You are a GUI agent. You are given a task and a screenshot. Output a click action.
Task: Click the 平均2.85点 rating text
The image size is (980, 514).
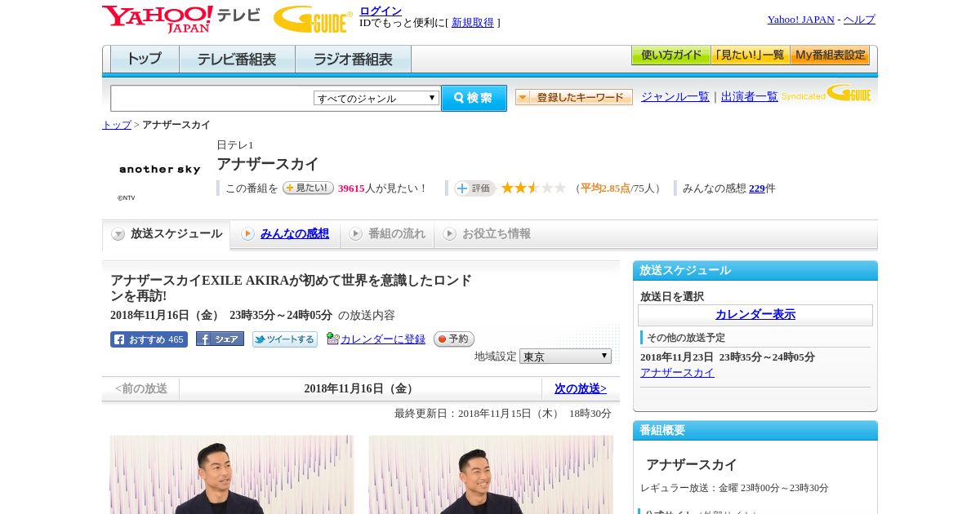tap(605, 188)
